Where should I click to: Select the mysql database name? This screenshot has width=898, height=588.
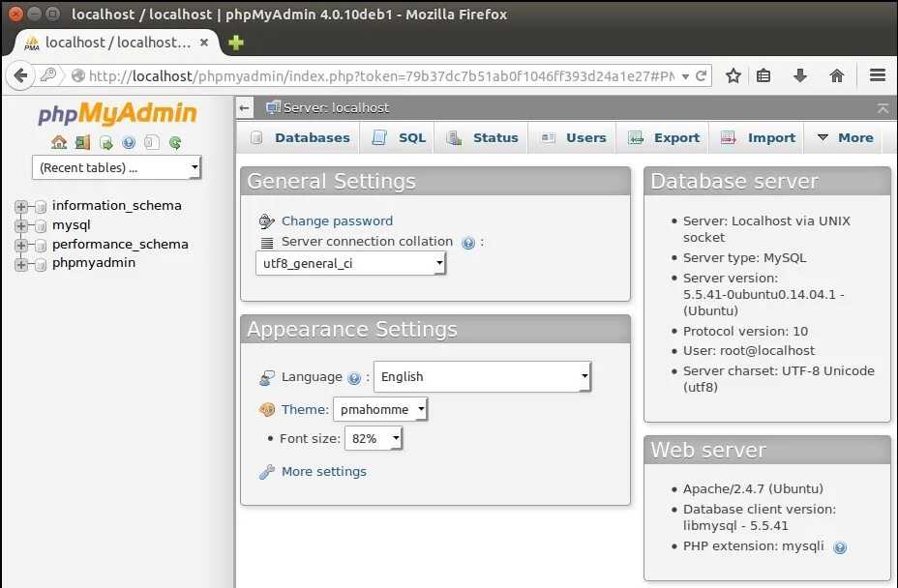72,225
